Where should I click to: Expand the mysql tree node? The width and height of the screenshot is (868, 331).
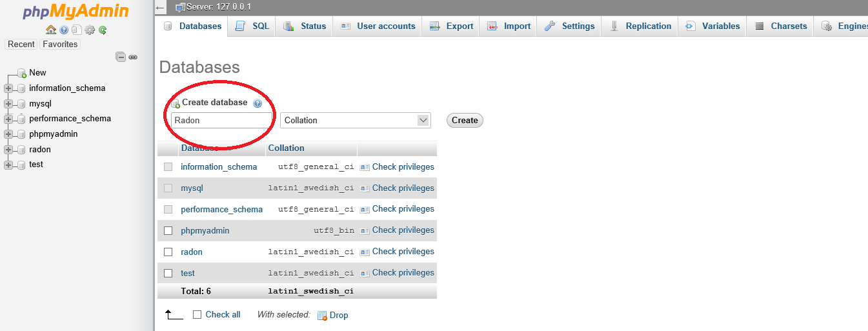pyautogui.click(x=8, y=104)
